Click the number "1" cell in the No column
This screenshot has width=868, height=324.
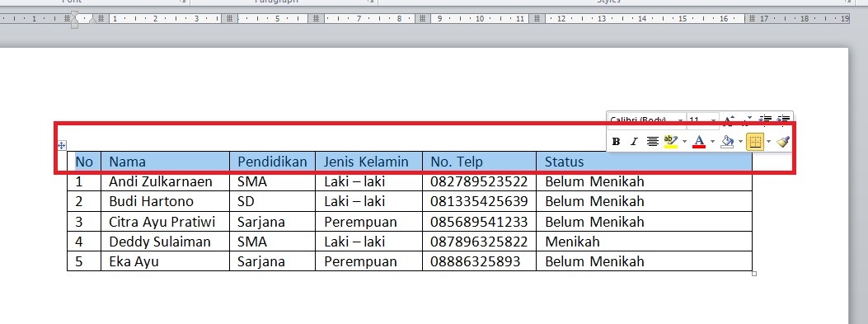[x=84, y=181]
